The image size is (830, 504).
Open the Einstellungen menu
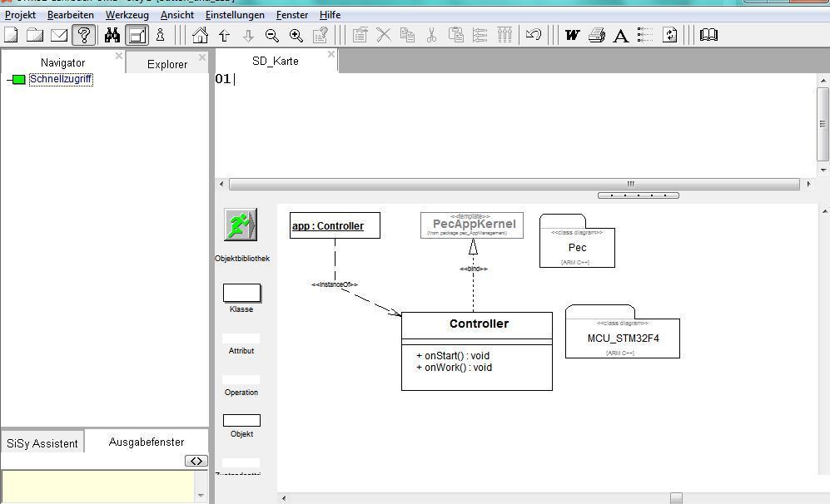click(x=235, y=15)
